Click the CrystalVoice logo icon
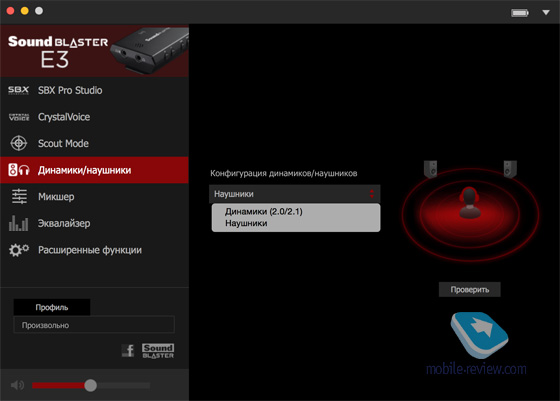The image size is (560, 401). pyautogui.click(x=19, y=117)
